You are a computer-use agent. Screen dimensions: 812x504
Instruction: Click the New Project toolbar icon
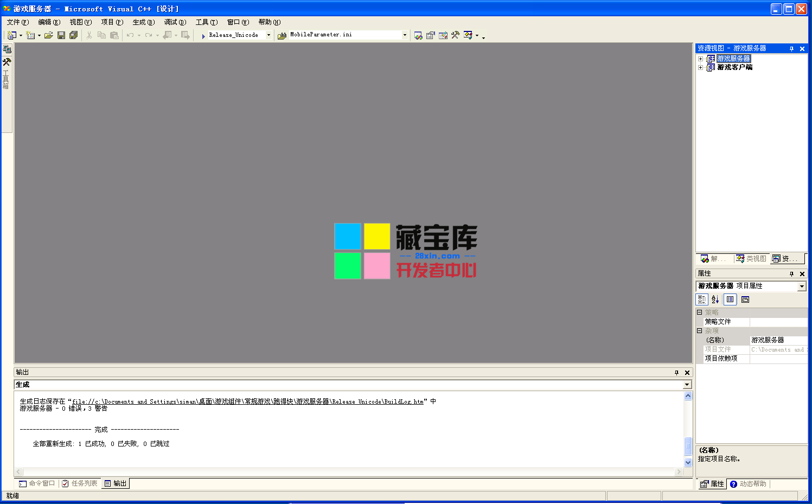click(11, 35)
